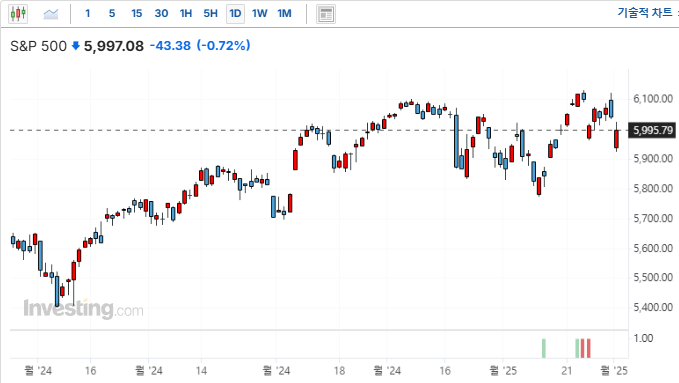Screen dimensions: 679x383
Task: Click the 5,400.00 price axis label
Action: coord(653,307)
